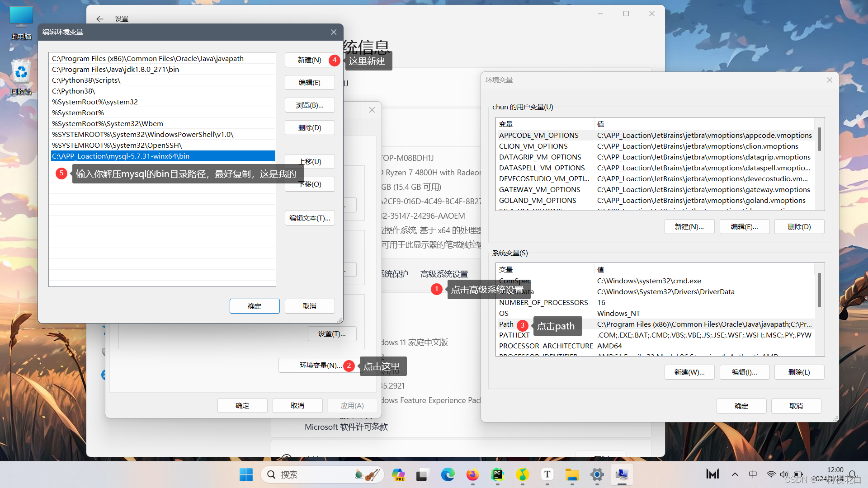Open Copilot preview from the taskbar
868x488 pixels.
point(398,474)
